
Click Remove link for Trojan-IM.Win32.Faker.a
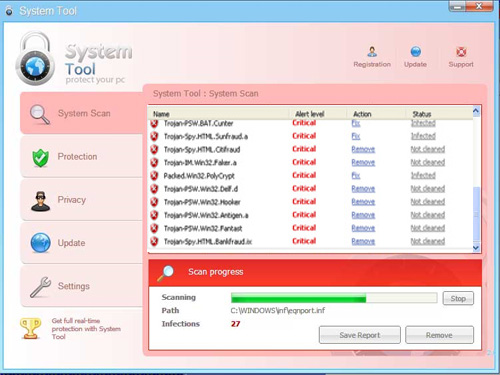363,163
